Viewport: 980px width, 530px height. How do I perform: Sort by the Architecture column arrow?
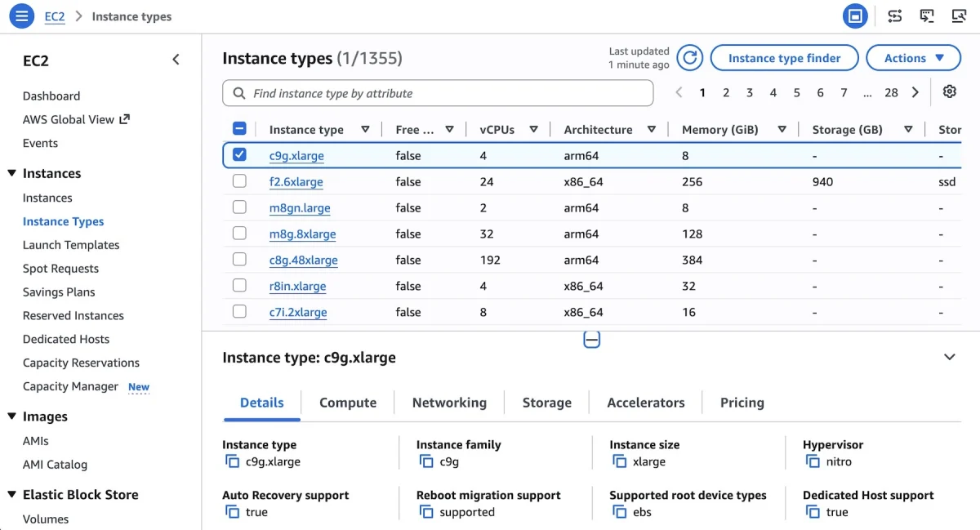point(652,129)
